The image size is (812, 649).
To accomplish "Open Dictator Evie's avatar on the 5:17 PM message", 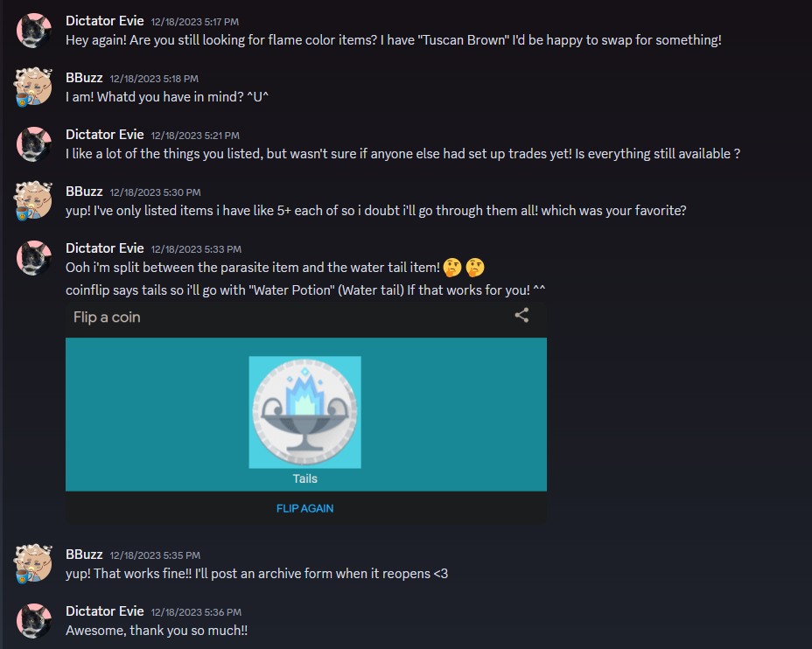I will point(34,31).
